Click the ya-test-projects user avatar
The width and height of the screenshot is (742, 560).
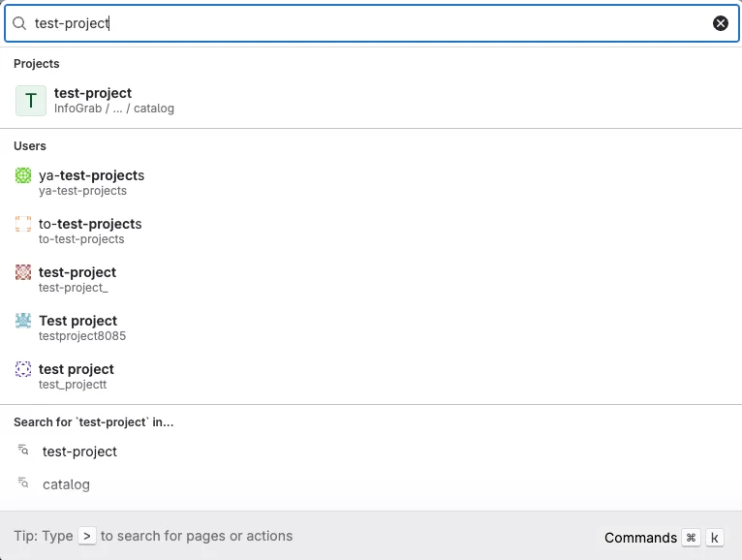pyautogui.click(x=24, y=175)
